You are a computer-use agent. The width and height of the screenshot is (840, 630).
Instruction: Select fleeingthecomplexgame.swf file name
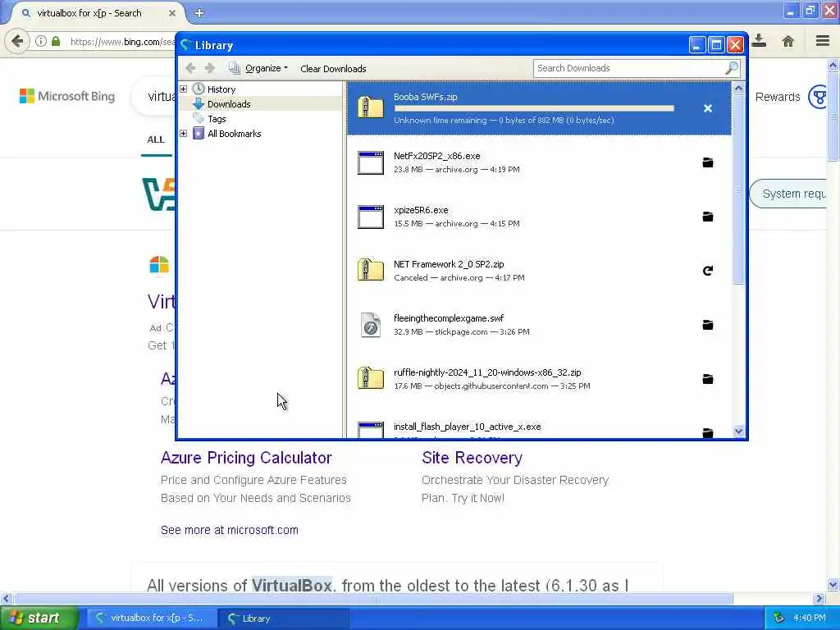pos(449,318)
